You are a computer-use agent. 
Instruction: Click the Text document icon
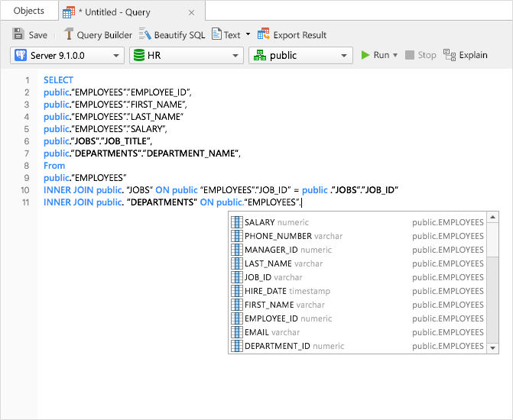coord(216,34)
